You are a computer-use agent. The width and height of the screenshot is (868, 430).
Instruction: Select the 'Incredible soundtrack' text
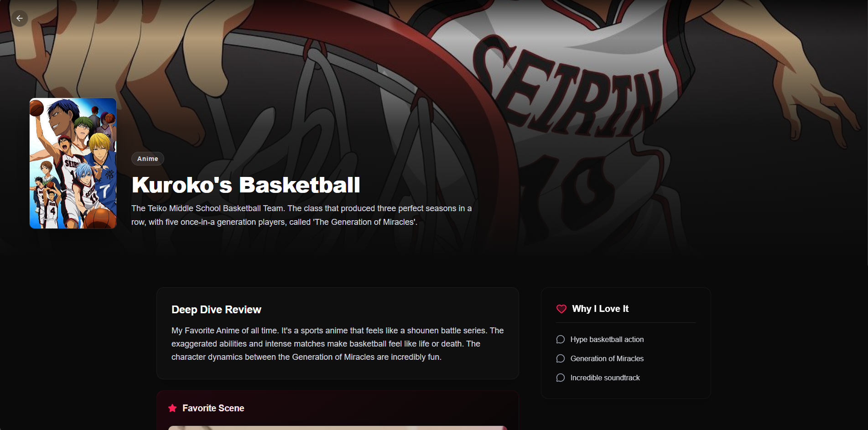point(605,378)
